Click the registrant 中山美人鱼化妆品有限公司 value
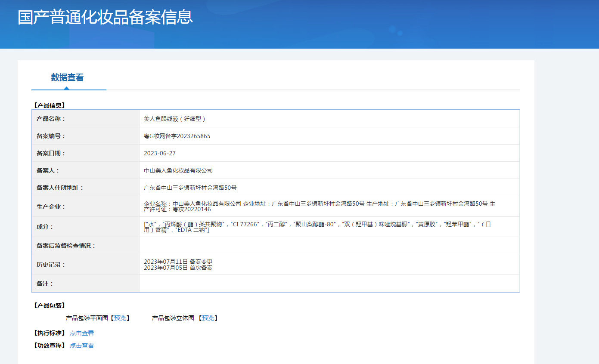Viewport: 599px width, 364px height. pos(178,170)
